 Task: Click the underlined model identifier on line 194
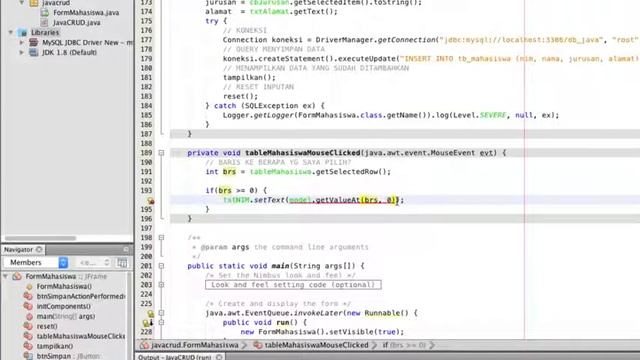pos(300,200)
